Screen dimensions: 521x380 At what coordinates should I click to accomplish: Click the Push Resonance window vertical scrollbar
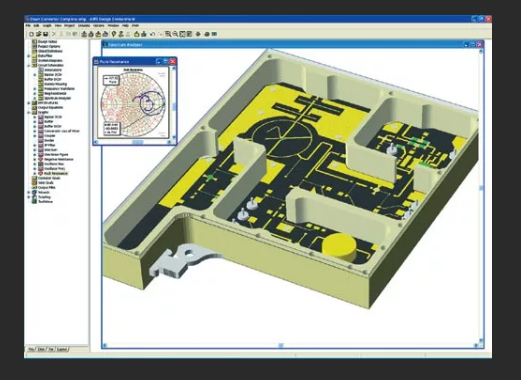click(x=174, y=103)
